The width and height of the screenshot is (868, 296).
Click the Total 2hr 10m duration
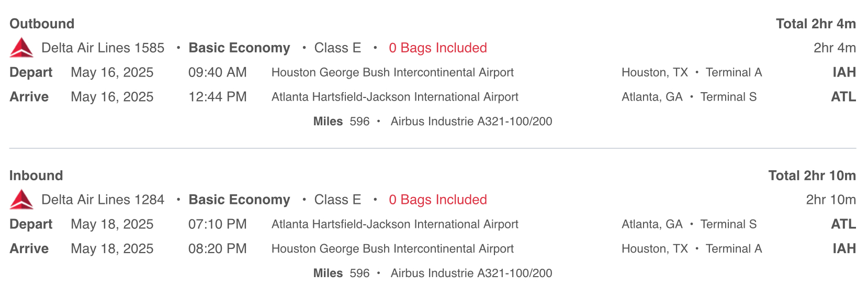point(811,176)
